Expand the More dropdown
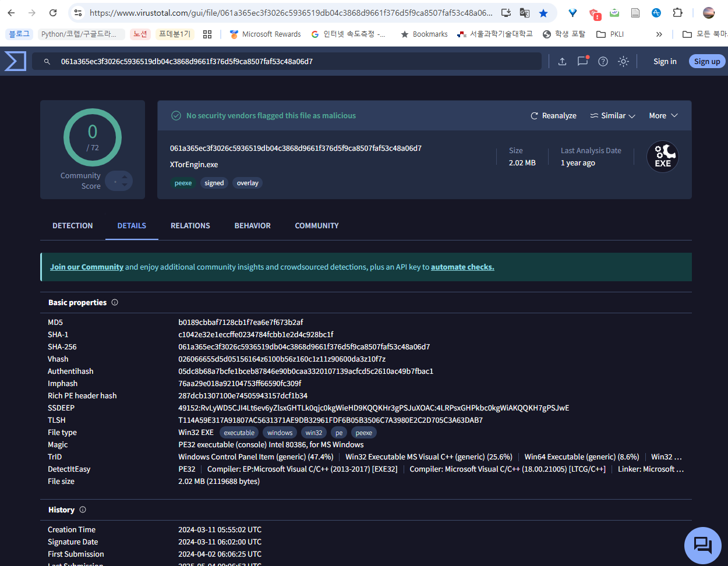This screenshot has height=566, width=728. pyautogui.click(x=663, y=115)
